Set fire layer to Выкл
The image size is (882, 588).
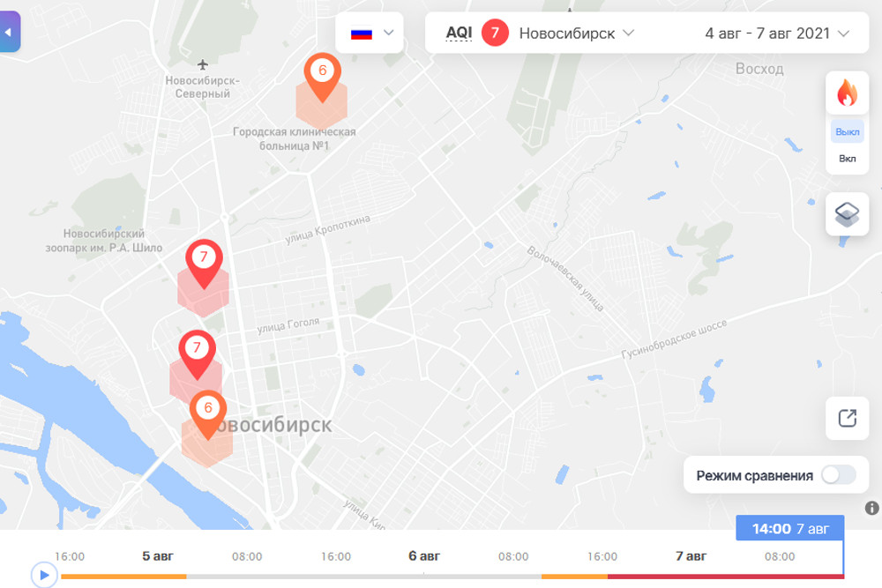pyautogui.click(x=847, y=131)
